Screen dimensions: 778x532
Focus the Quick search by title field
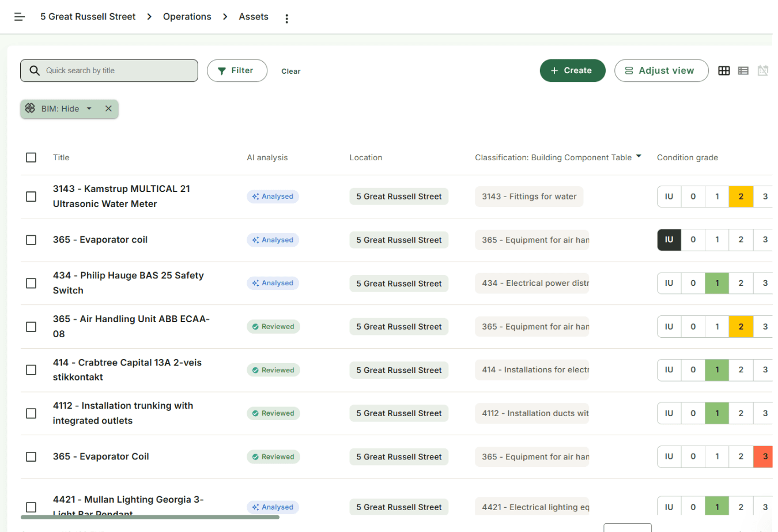pyautogui.click(x=109, y=70)
